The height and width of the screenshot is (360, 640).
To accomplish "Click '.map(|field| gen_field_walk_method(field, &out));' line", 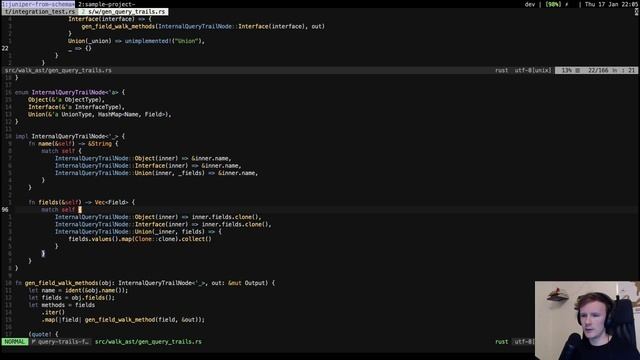I will (123, 320).
